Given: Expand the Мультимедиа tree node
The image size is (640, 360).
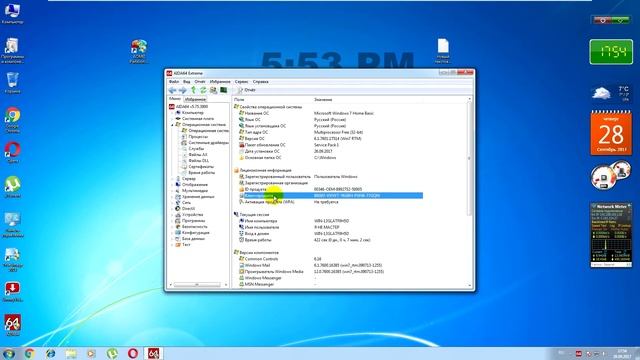Looking at the screenshot, I should pyautogui.click(x=172, y=191).
